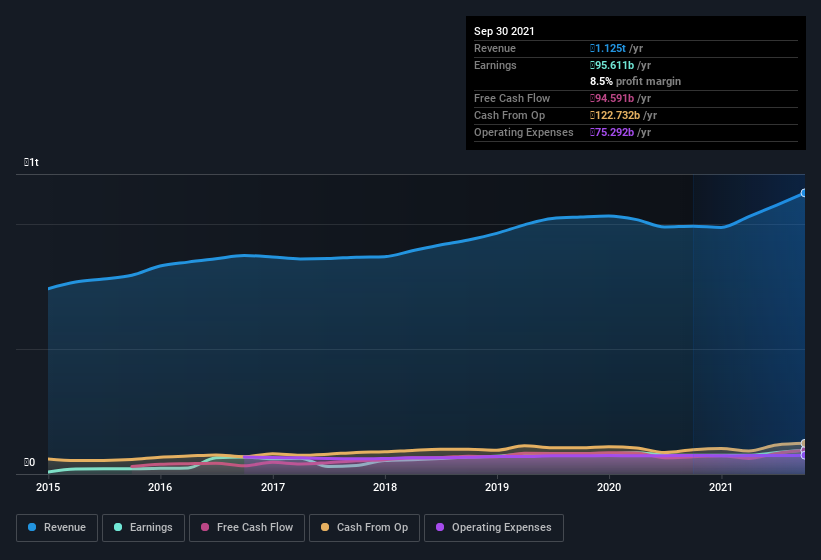Select the 2015 x-axis label
Image resolution: width=821 pixels, height=560 pixels.
pos(48,487)
